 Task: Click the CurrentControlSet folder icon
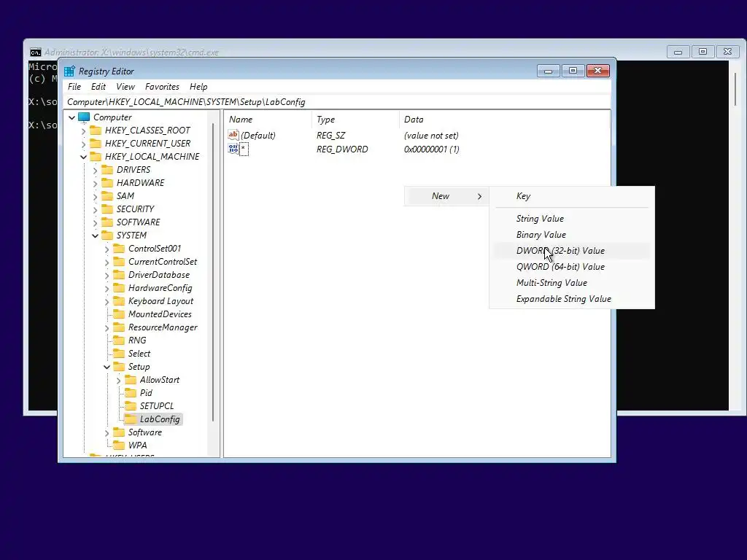tap(119, 262)
